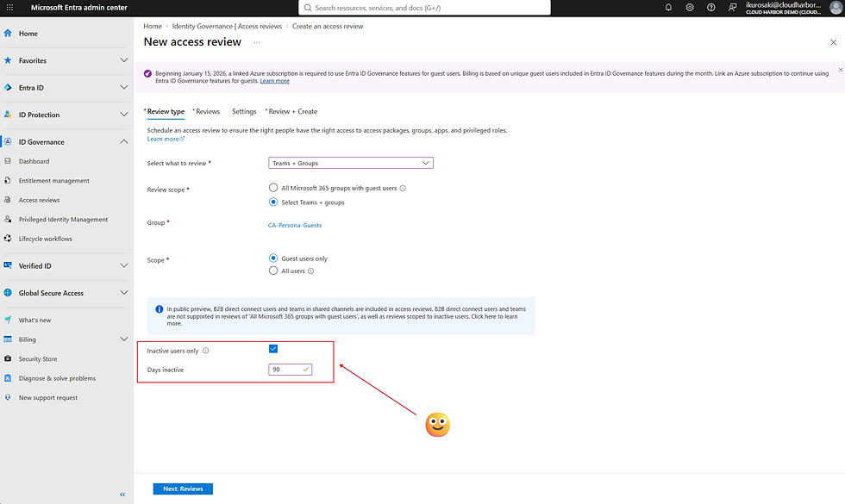
Task: Click the Diagnose & solve problems icon
Action: click(x=8, y=378)
